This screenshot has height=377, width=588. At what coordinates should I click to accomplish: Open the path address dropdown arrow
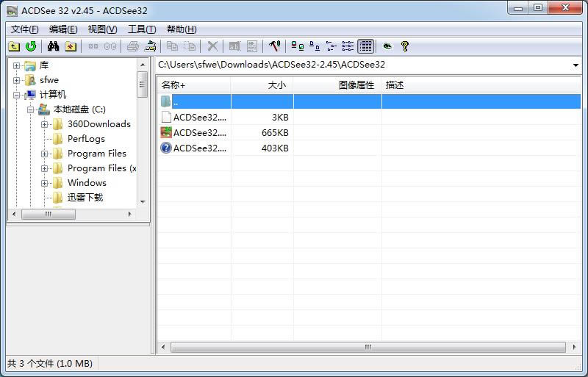click(576, 65)
